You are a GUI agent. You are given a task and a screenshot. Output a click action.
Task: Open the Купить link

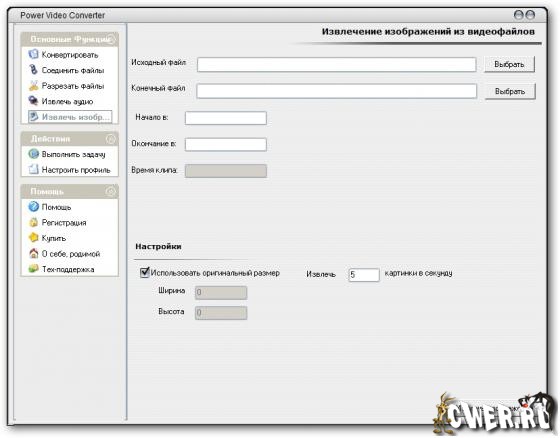54,238
